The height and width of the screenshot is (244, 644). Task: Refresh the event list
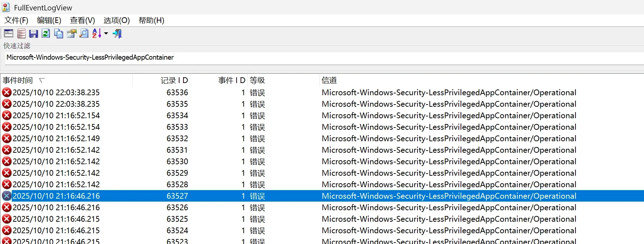[46, 33]
